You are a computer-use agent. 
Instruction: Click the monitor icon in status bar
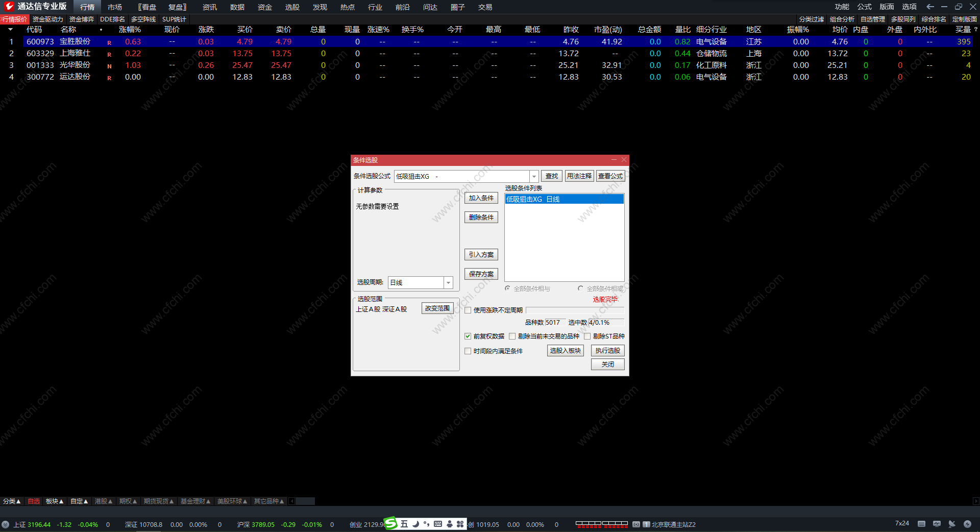tap(937, 524)
